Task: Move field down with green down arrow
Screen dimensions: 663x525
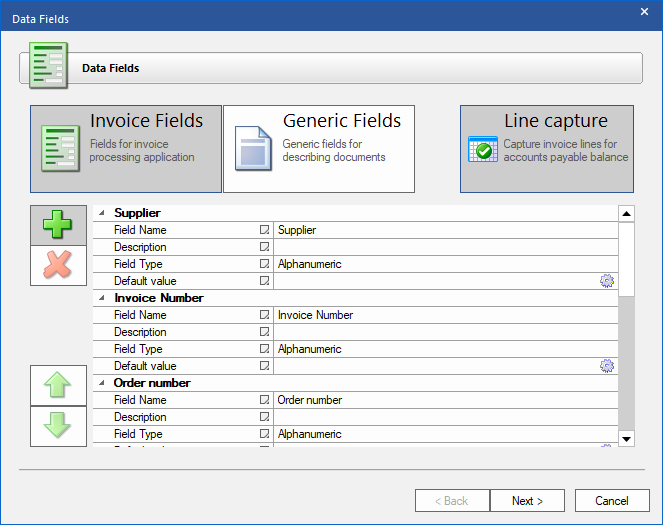Action: click(59, 425)
